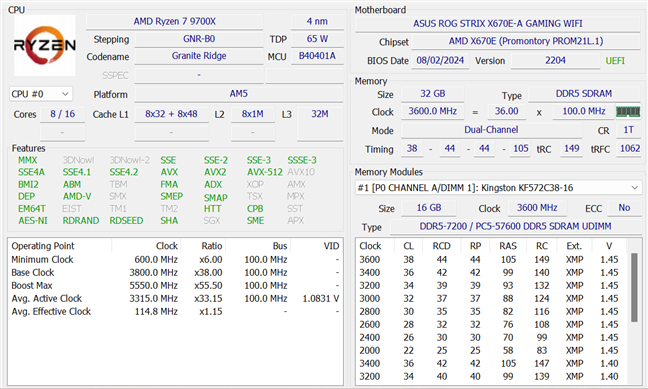Screen dimensions: 648x389
Task: Select the 2800 clock timing row
Action: click(492, 312)
